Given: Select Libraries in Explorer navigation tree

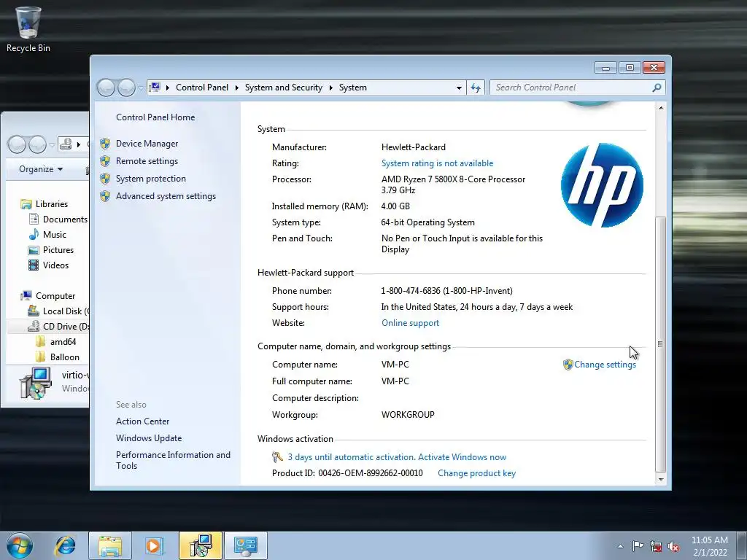Looking at the screenshot, I should click(52, 204).
